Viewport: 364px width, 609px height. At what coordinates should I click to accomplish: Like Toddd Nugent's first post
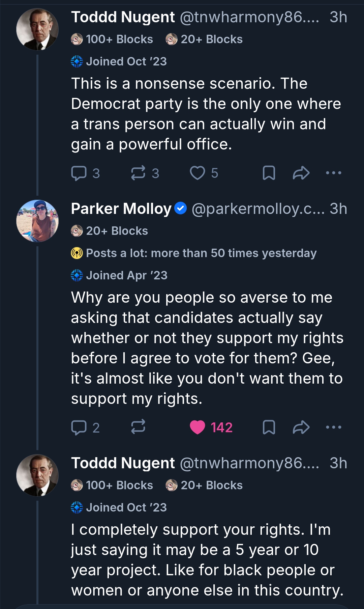coord(198,173)
